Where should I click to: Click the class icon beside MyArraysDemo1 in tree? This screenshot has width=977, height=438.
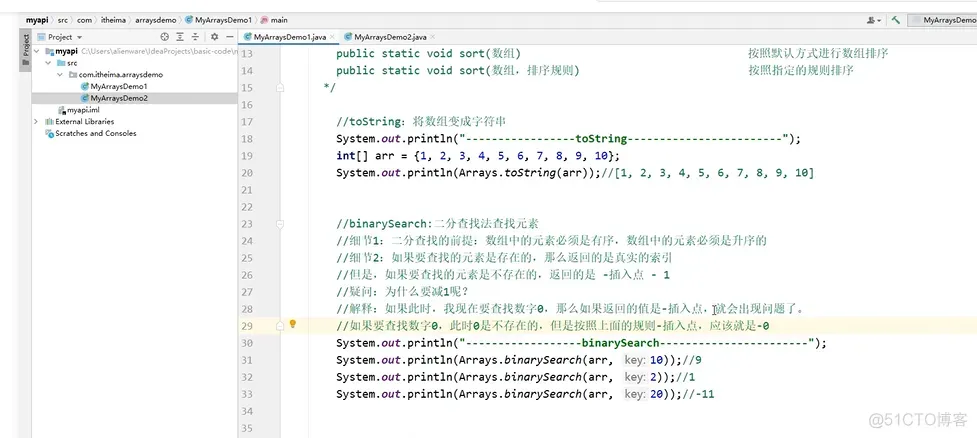pos(85,86)
